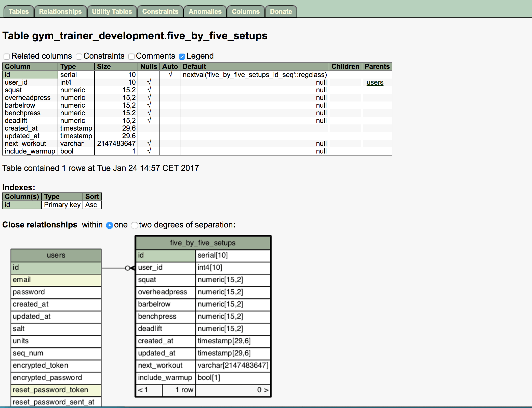Click the next_workout field in setups diagram

(166, 365)
